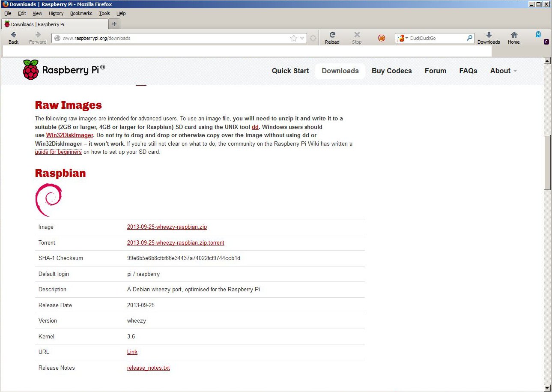Download the wheezy-raspbian.zip.torrent file
This screenshot has width=552, height=392.
click(x=176, y=242)
